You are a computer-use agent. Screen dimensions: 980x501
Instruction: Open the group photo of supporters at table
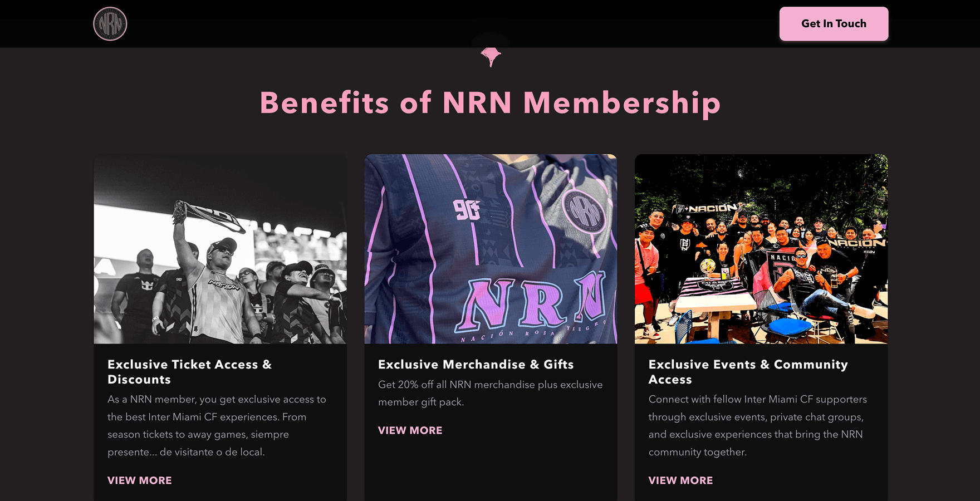click(x=761, y=249)
